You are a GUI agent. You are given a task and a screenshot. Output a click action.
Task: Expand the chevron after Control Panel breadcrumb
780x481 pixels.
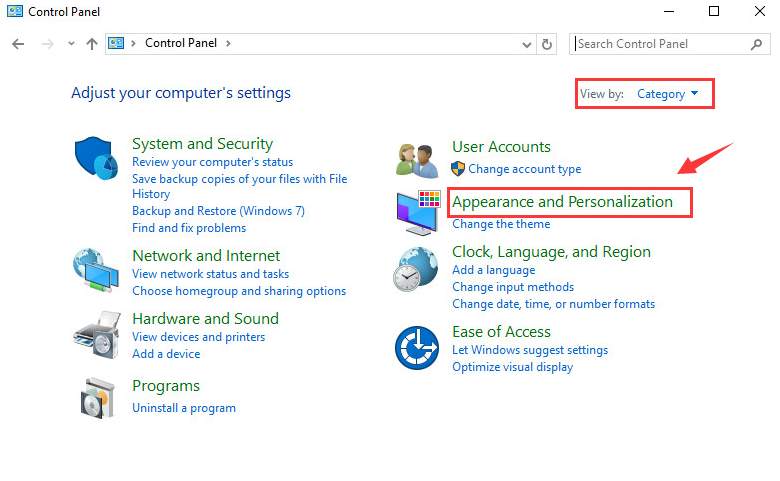(228, 43)
